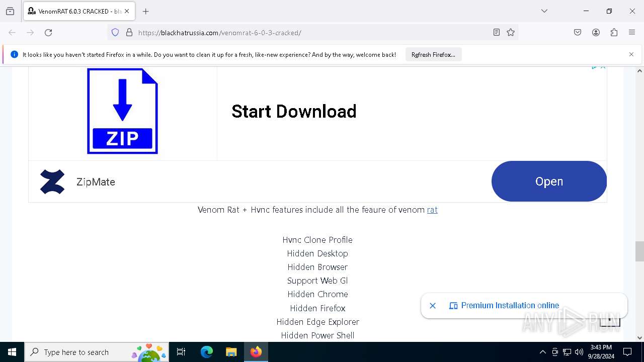Close the VenomRAT browser tab
Image resolution: width=644 pixels, height=362 pixels.
127,11
